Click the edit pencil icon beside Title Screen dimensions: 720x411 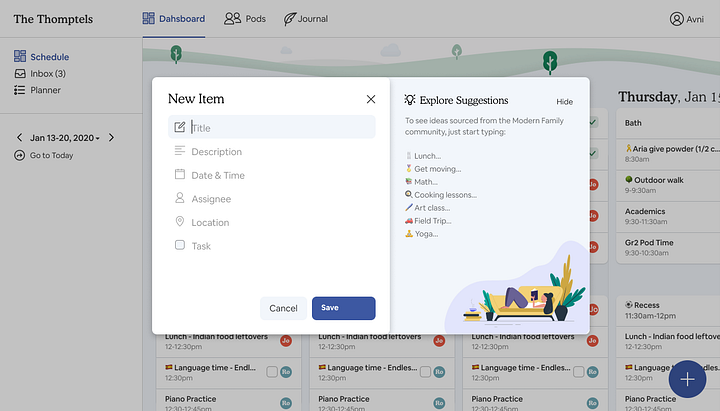point(180,127)
